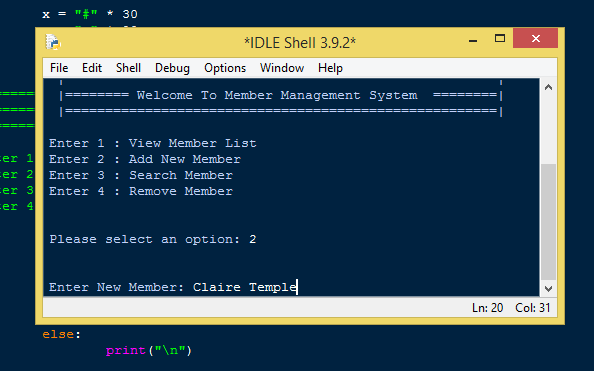This screenshot has height=371, width=594.
Task: Click the 'Add New Member' line in shell
Action: tap(145, 159)
